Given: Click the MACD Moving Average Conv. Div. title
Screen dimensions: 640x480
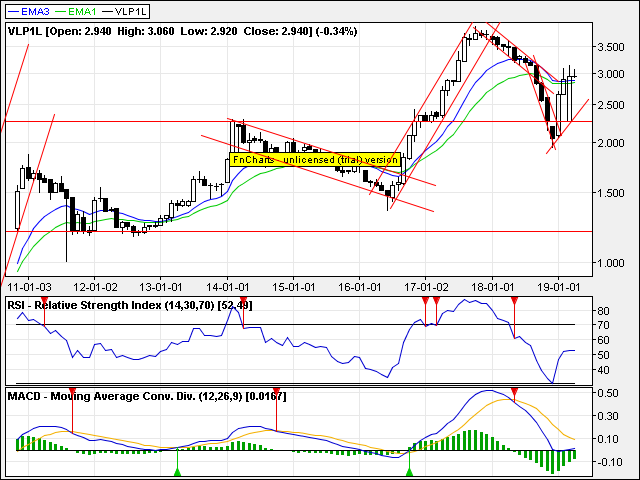Looking at the screenshot, I should tap(147, 396).
